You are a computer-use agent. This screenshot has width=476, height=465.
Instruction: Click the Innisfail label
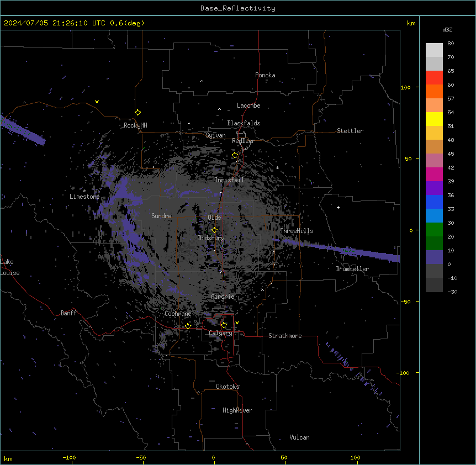coord(229,180)
